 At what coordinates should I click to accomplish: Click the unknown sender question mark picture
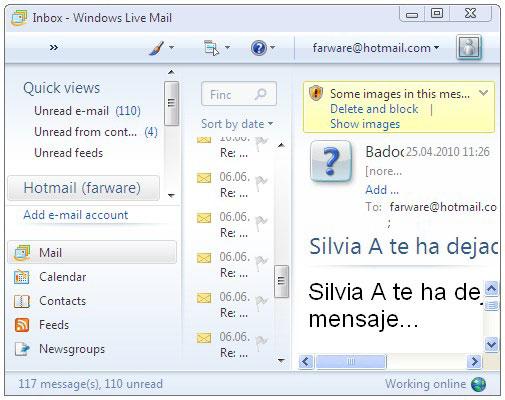[x=331, y=162]
